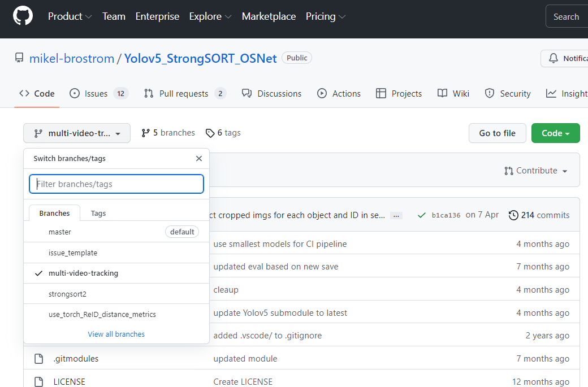Switch to the Issues tab
The height and width of the screenshot is (387, 588).
99,94
